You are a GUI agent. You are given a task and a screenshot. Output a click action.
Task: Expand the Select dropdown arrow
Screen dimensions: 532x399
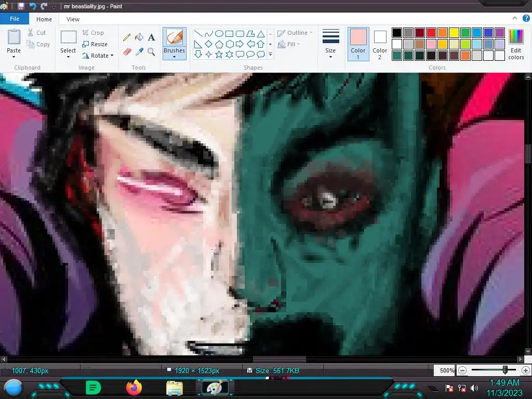pyautogui.click(x=68, y=57)
